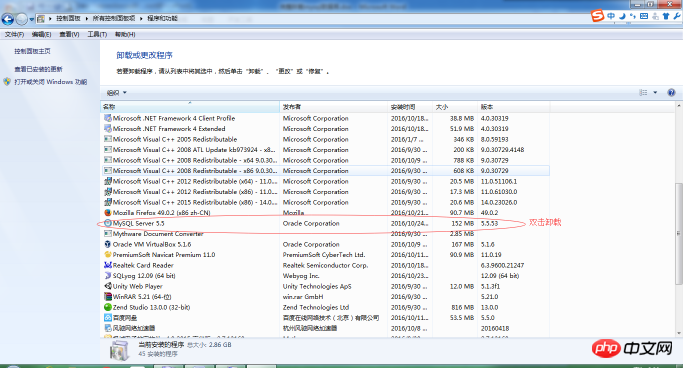Click the change view list icon
Image resolution: width=683 pixels, height=368 pixels.
coord(643,92)
